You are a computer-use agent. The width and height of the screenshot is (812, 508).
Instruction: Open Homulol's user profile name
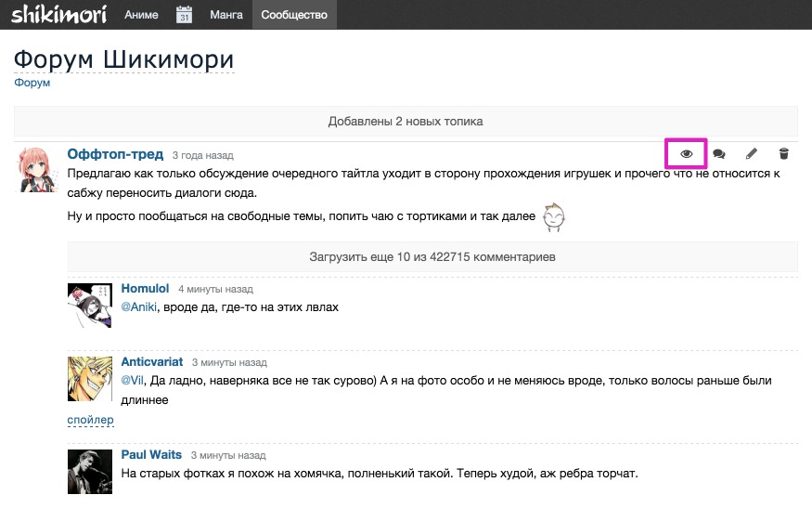tap(145, 289)
